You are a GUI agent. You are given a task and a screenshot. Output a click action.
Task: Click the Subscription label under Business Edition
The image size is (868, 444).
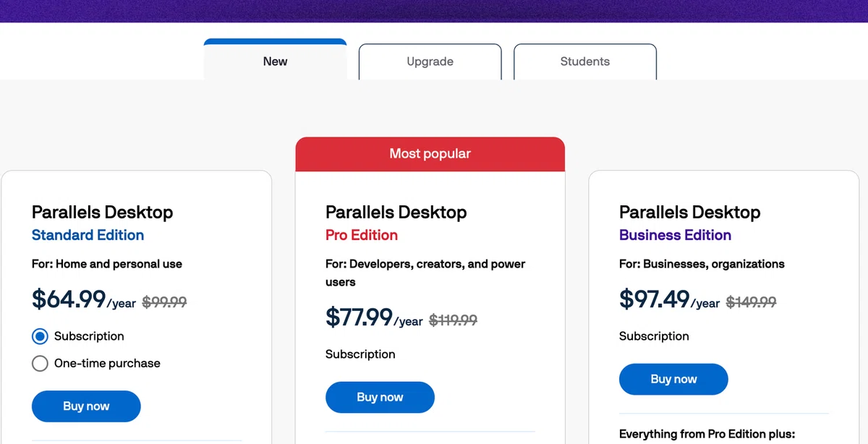coord(654,336)
